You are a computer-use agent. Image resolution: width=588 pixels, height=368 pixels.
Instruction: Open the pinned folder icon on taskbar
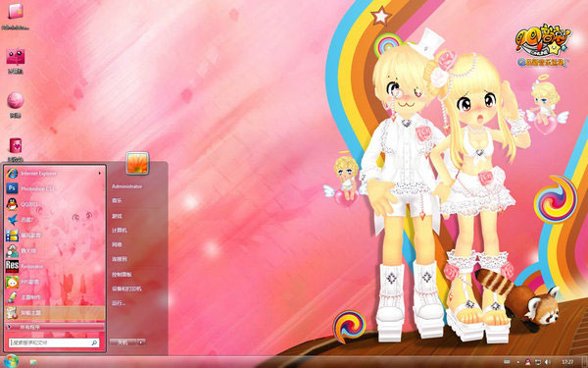point(33,362)
